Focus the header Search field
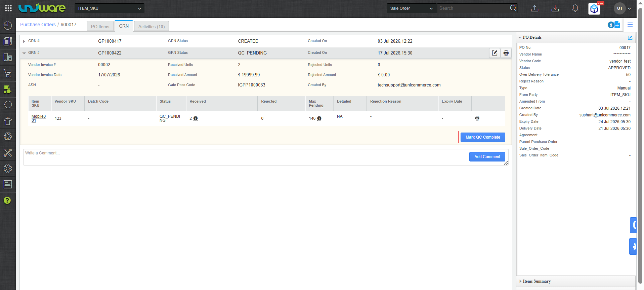644x290 pixels. click(x=473, y=8)
